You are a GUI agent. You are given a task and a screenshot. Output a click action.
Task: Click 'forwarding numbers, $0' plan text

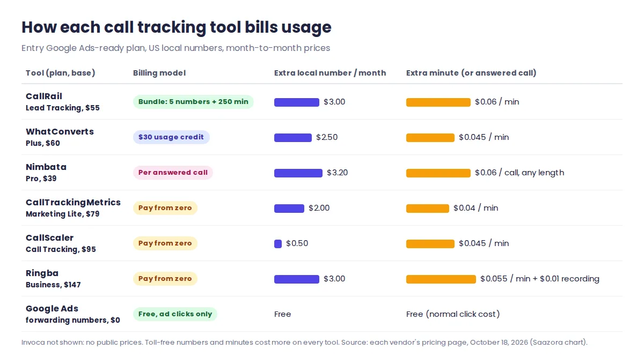[73, 320]
